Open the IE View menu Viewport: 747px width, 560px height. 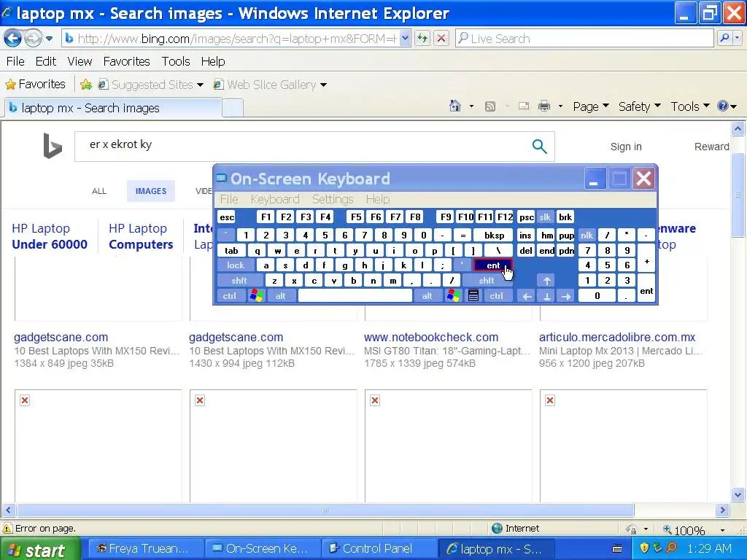click(80, 61)
